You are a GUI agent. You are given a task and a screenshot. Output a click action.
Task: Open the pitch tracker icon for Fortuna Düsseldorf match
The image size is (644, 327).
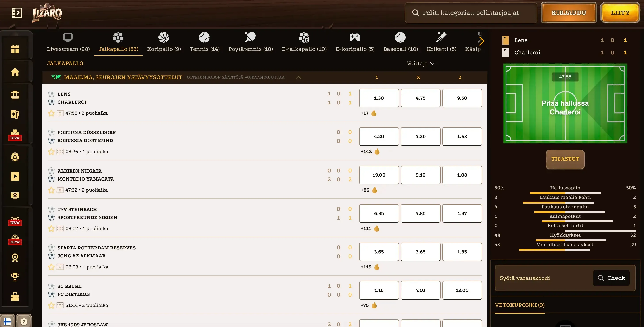coord(60,152)
